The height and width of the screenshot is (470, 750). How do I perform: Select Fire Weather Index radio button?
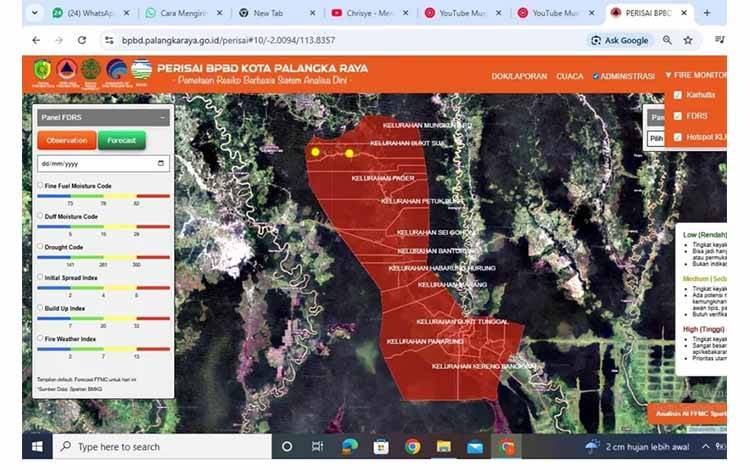pyautogui.click(x=40, y=338)
